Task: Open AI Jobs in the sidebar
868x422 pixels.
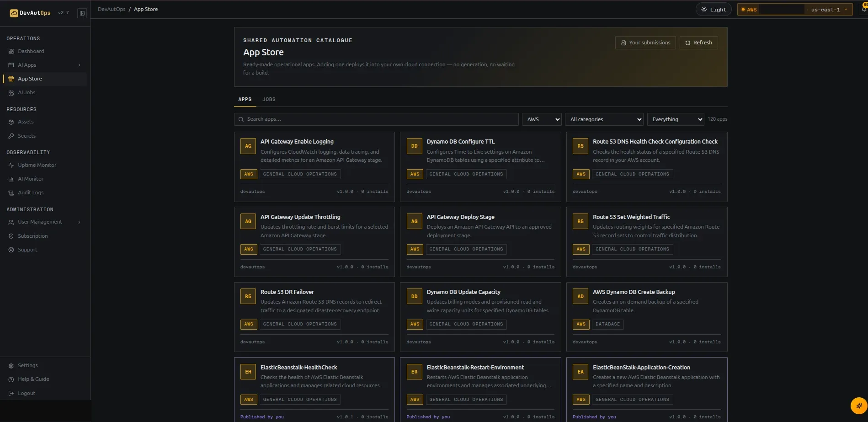Action: pyautogui.click(x=44, y=92)
